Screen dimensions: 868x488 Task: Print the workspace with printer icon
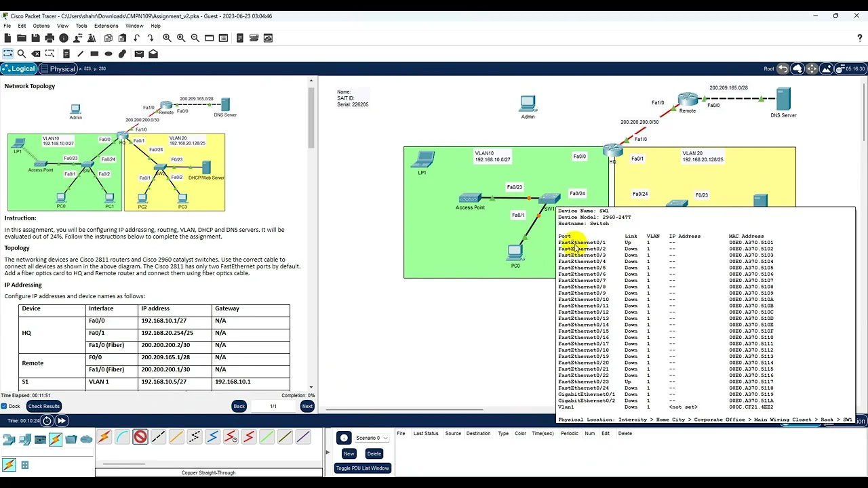click(50, 38)
